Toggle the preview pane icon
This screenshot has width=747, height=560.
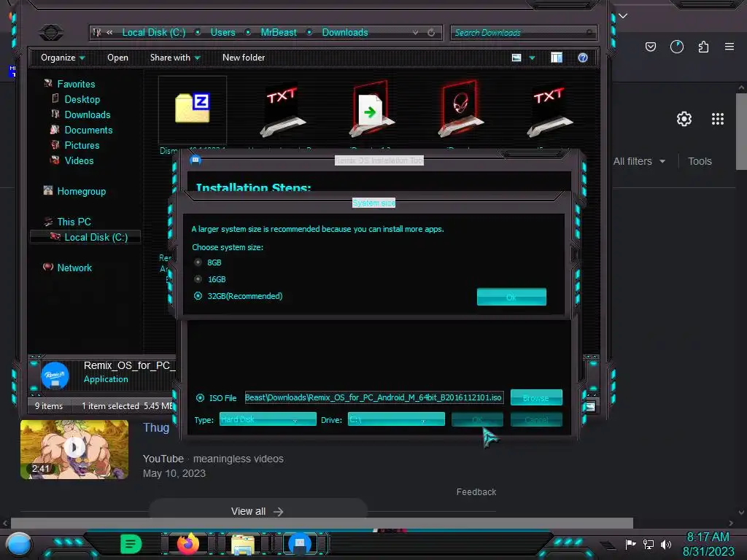coord(557,58)
